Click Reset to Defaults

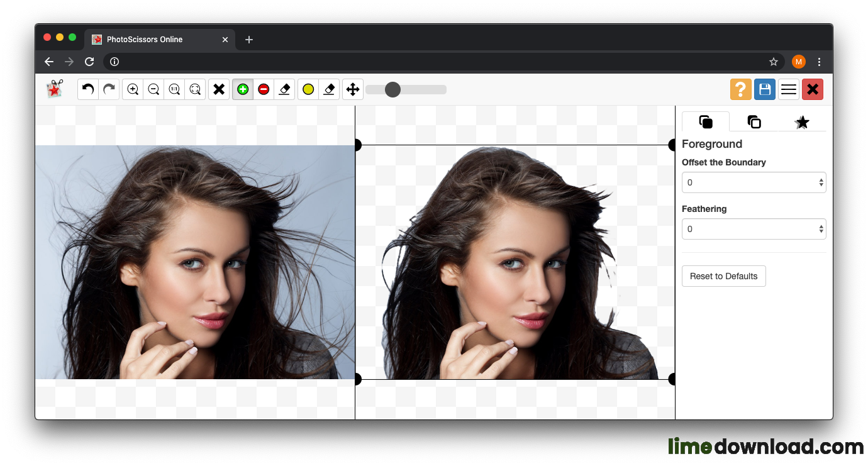point(723,275)
